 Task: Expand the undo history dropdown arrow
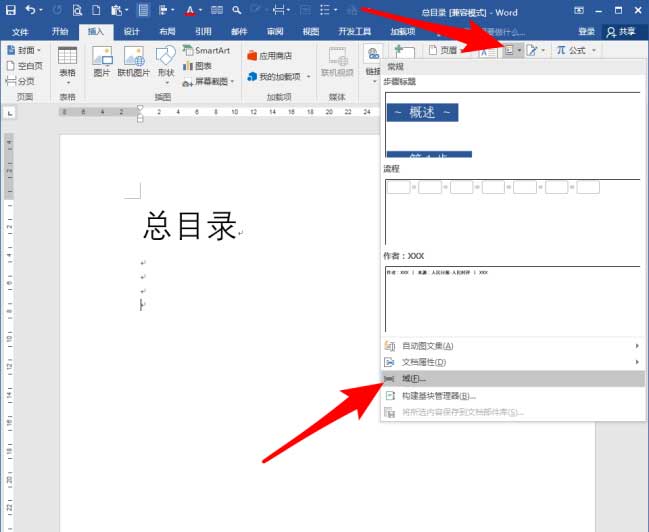(41, 10)
